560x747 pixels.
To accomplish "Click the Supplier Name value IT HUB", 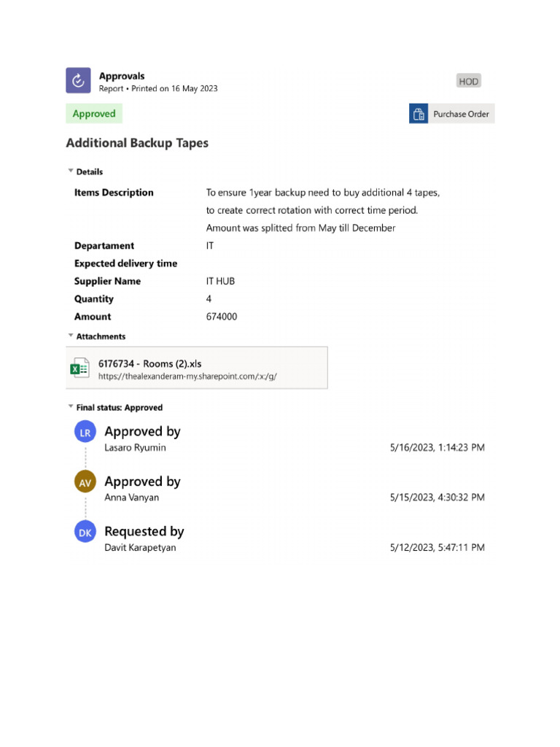I will (x=220, y=281).
